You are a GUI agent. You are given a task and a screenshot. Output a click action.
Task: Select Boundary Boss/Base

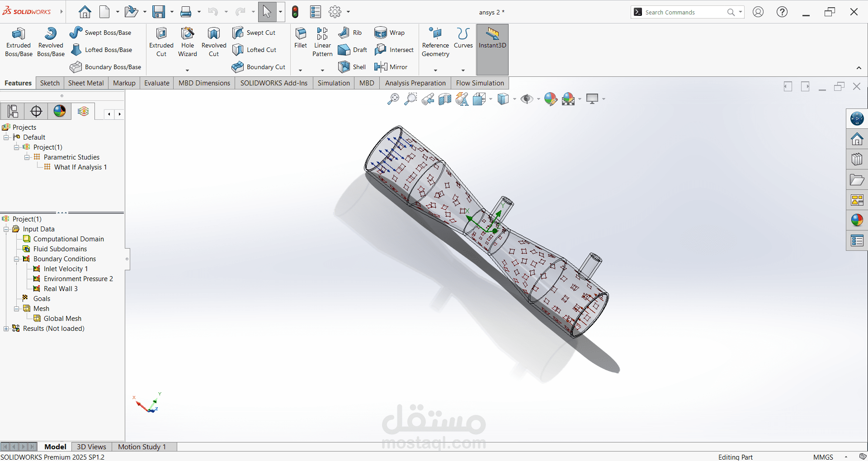105,67
